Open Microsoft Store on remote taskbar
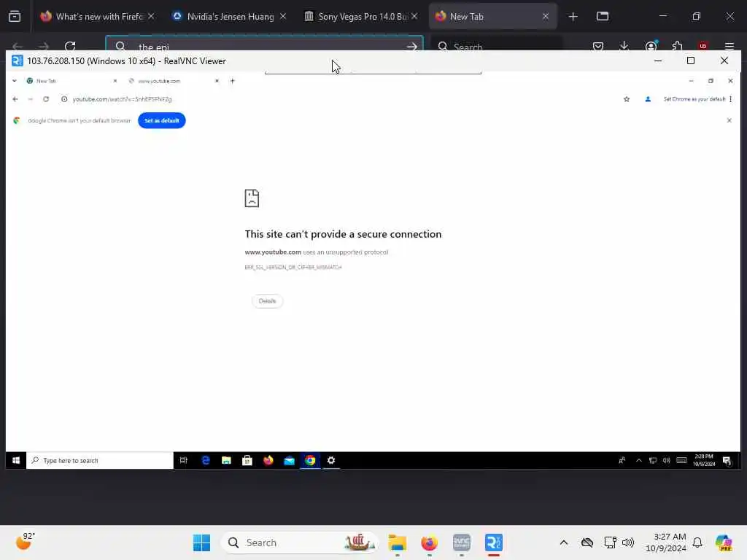The width and height of the screenshot is (747, 560). click(247, 461)
